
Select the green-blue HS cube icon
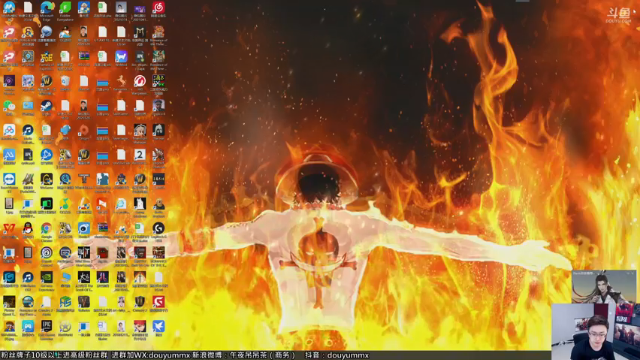(x=65, y=302)
